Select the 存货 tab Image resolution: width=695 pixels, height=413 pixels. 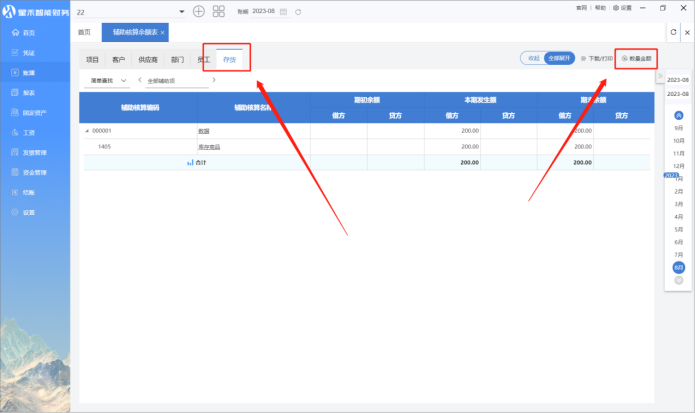coord(229,59)
